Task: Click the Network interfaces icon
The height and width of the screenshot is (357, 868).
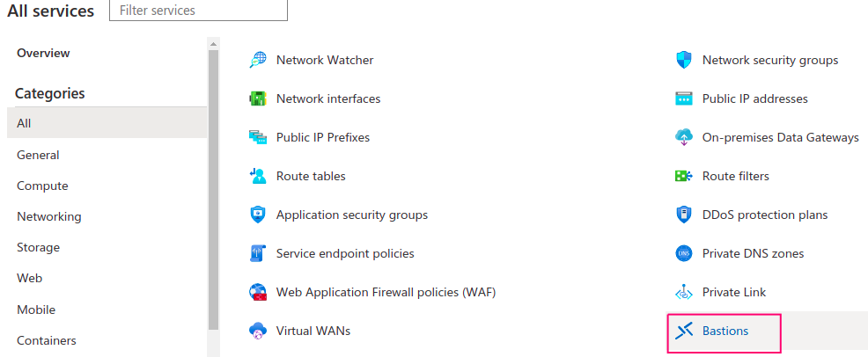Action: tap(258, 99)
